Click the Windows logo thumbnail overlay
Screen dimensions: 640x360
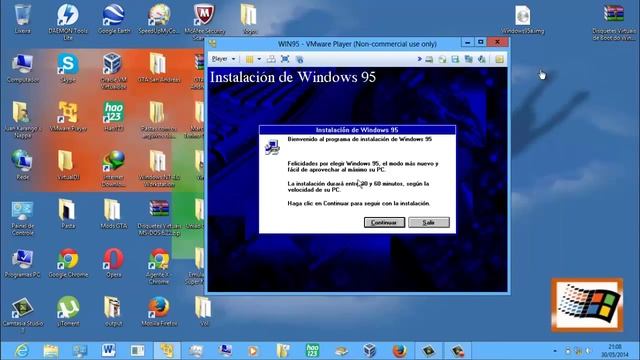(x=587, y=305)
